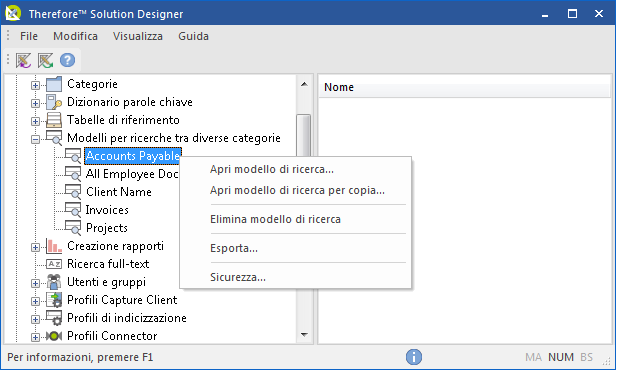The width and height of the screenshot is (617, 371).
Task: Click the Utenti e gruppi people icon
Action: click(x=54, y=282)
